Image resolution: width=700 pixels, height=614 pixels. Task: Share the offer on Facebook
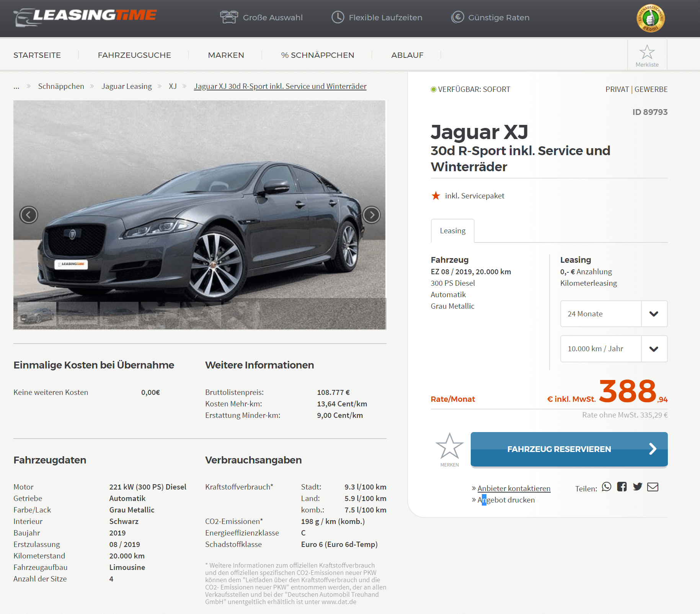(x=622, y=487)
